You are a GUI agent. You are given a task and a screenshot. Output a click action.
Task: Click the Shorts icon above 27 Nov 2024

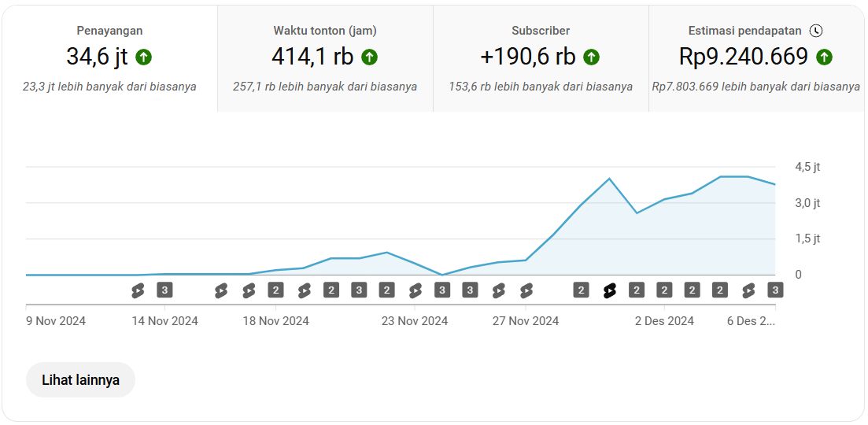pos(526,290)
